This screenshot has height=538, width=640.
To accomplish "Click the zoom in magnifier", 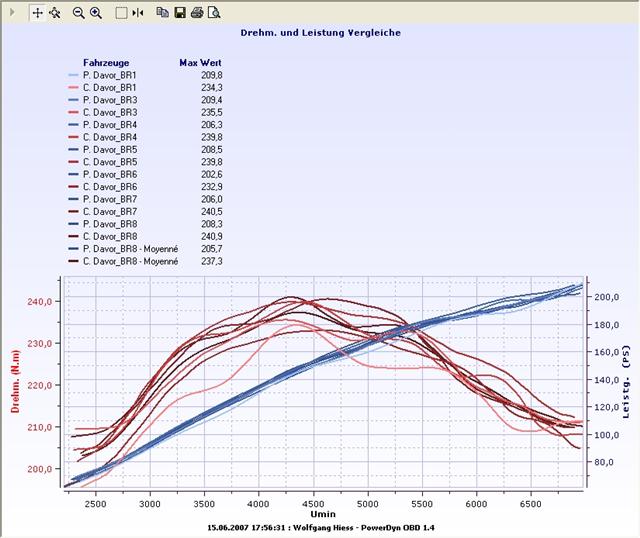I will tap(96, 13).
